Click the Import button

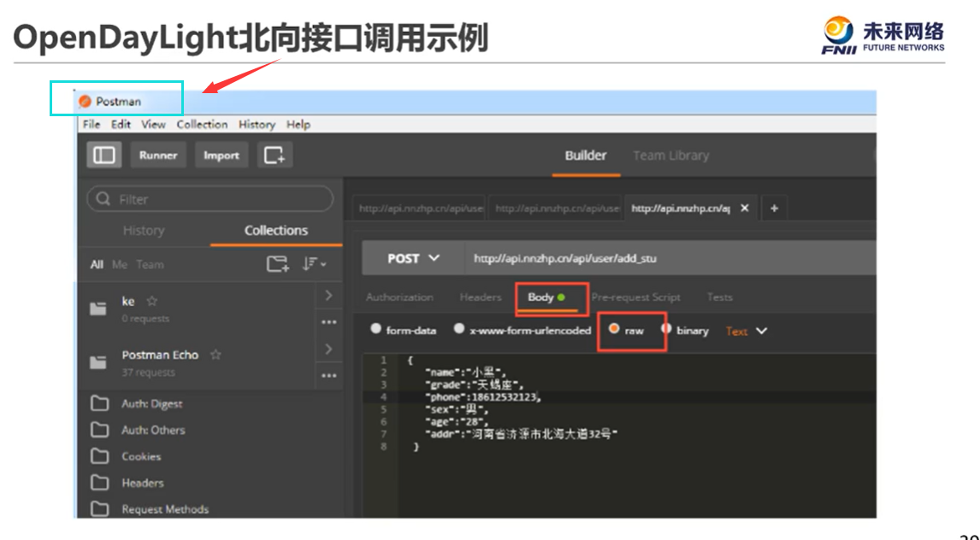pos(221,155)
